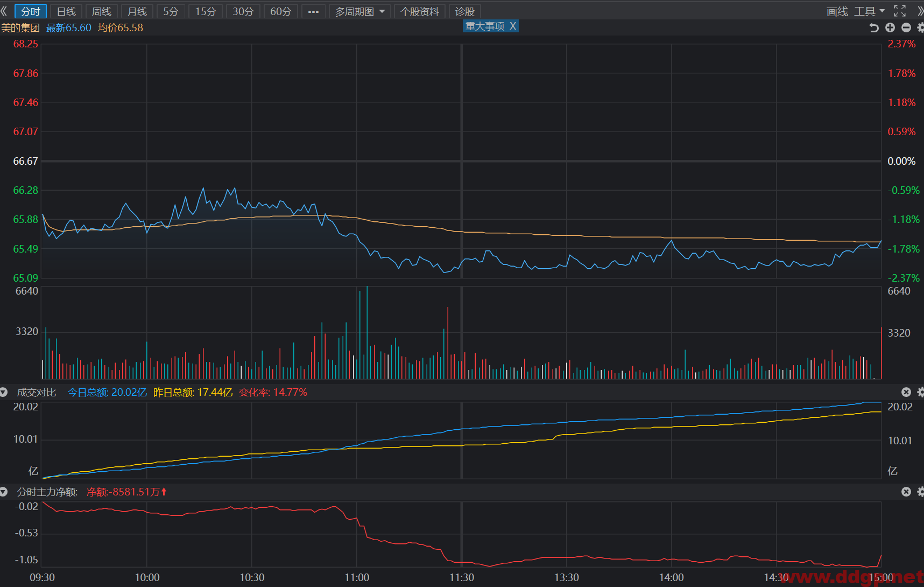Click the 14:00 time axis label
Viewport: 924px width, 587px height.
tap(672, 577)
